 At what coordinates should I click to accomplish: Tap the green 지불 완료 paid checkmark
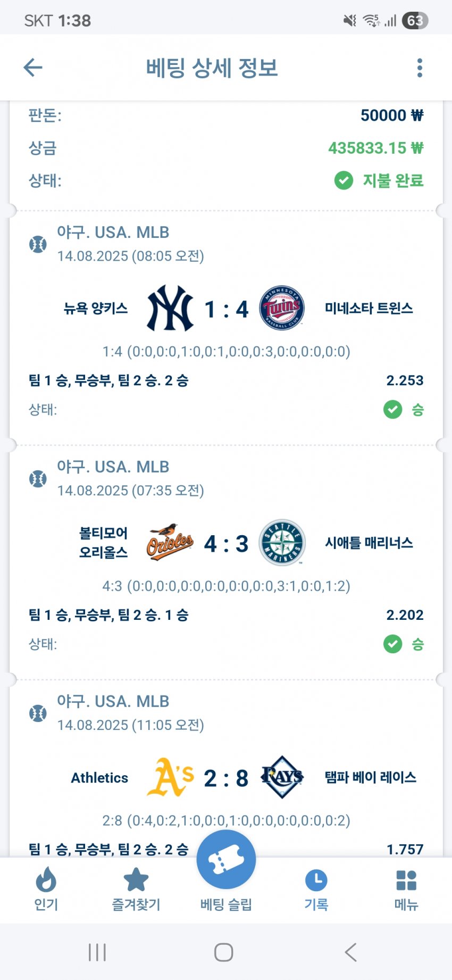click(x=344, y=180)
